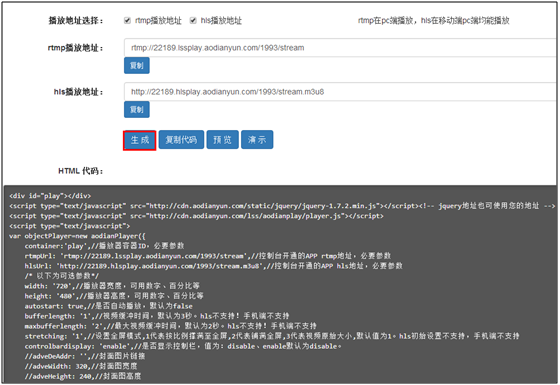Open the 预览 preview button
The image size is (560, 385).
click(222, 140)
